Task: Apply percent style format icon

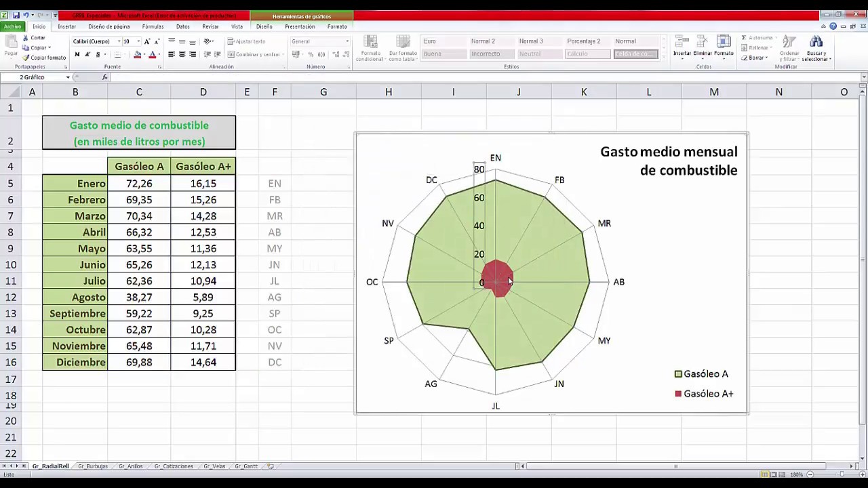Action: tap(311, 54)
